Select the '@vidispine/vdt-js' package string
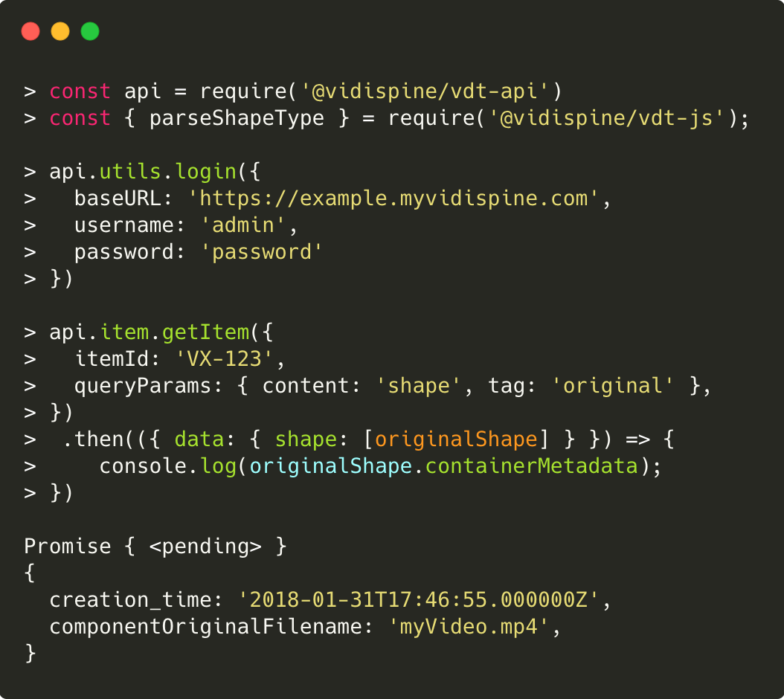The height and width of the screenshot is (699, 784). (x=608, y=118)
